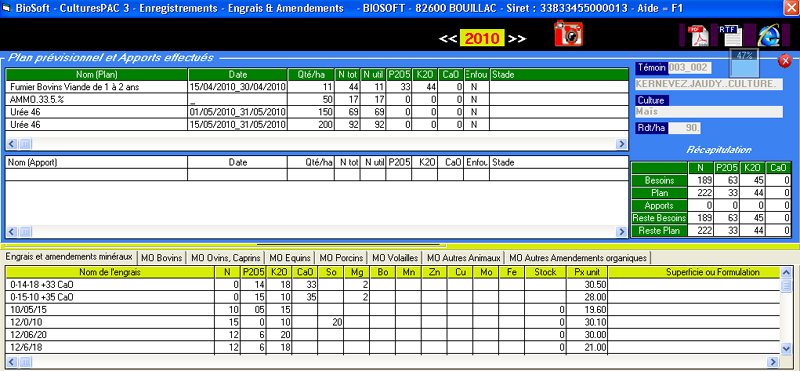Select the MO Volailles tab

(395, 258)
